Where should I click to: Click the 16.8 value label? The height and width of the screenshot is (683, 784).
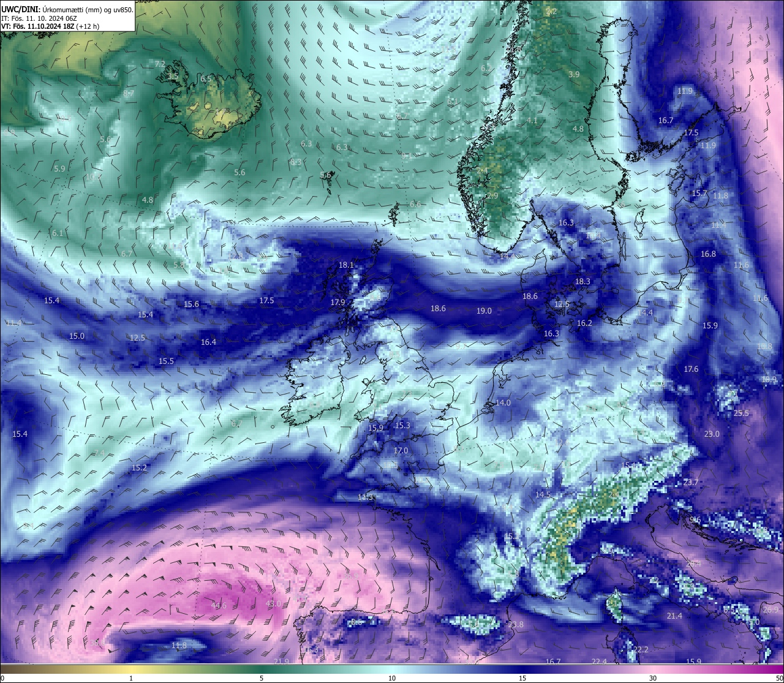[708, 254]
